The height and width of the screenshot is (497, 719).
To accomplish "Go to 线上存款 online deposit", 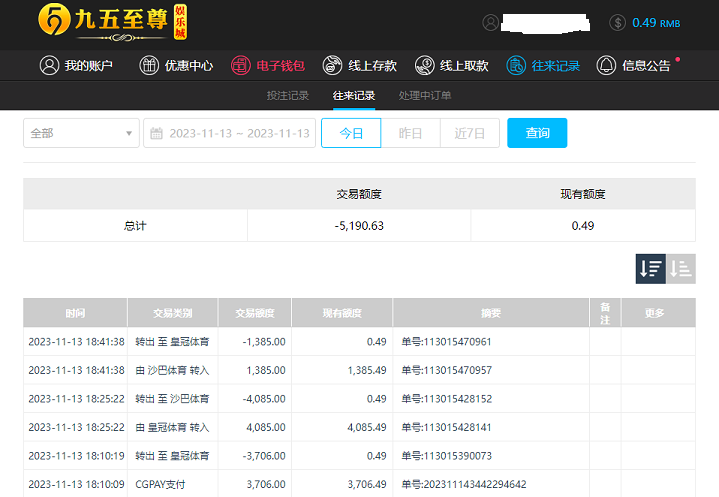I will click(x=360, y=66).
